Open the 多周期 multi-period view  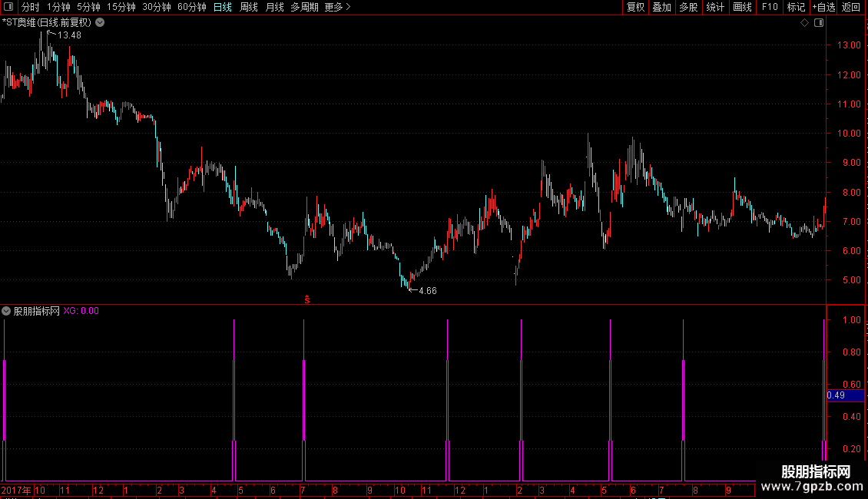[x=304, y=7]
